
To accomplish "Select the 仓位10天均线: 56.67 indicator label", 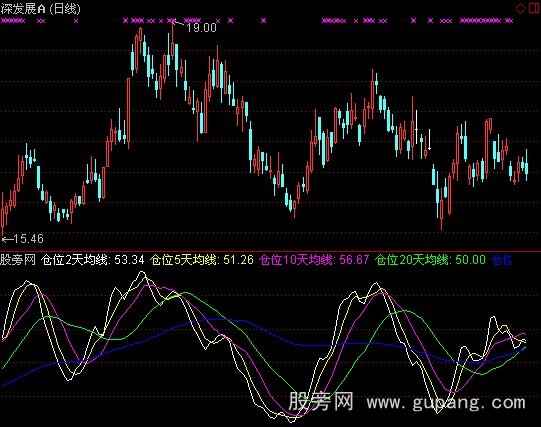I will click(x=315, y=260).
